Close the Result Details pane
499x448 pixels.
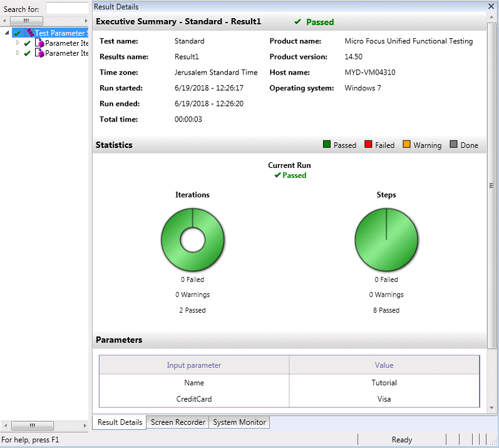tap(490, 6)
